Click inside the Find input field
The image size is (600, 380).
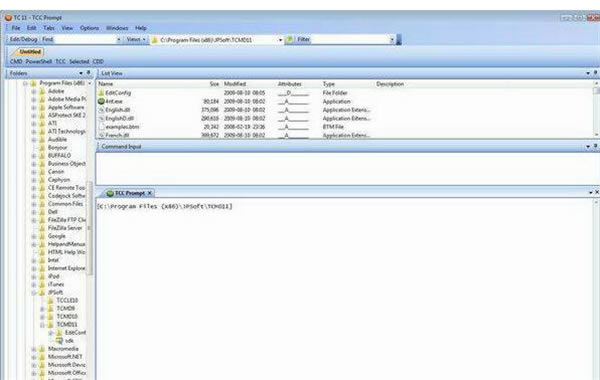[x=85, y=39]
